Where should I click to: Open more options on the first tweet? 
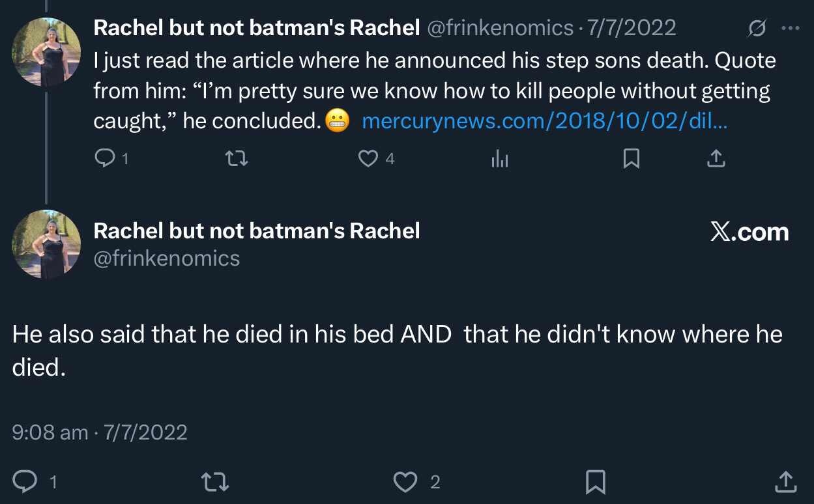point(790,28)
